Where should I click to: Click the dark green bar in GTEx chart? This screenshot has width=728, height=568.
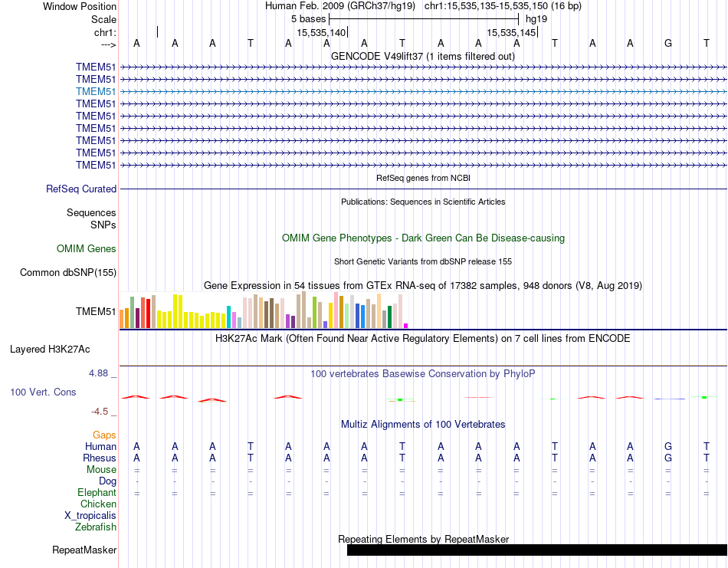(x=389, y=317)
